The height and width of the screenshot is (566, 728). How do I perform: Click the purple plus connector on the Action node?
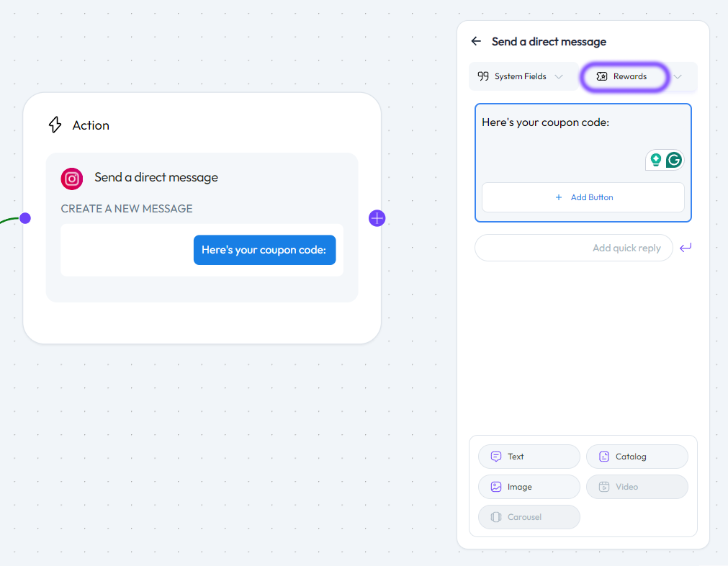click(377, 218)
